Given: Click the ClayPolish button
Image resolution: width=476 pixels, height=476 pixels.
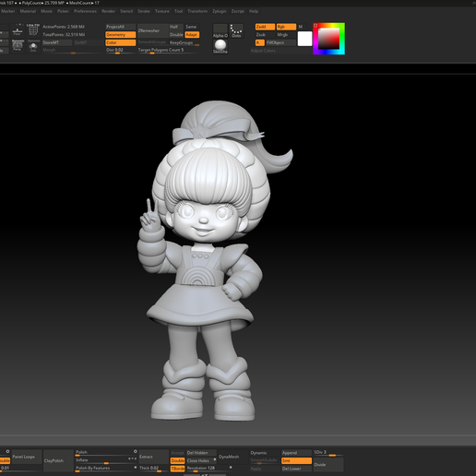Looking at the screenshot, I should coord(58,460).
